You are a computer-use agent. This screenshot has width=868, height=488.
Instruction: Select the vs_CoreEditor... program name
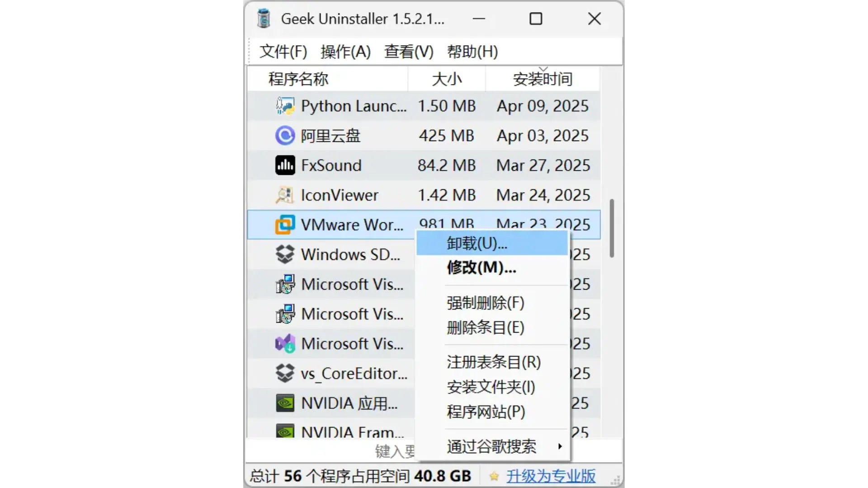click(354, 374)
